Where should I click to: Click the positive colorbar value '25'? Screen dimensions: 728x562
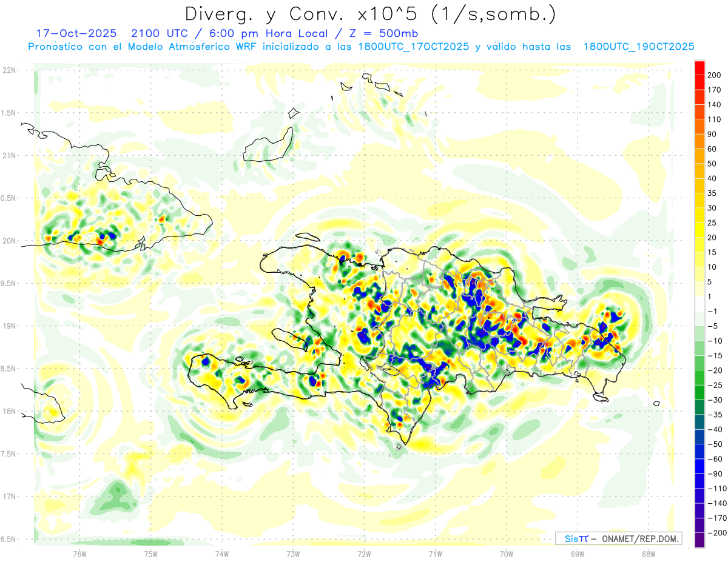pos(712,223)
